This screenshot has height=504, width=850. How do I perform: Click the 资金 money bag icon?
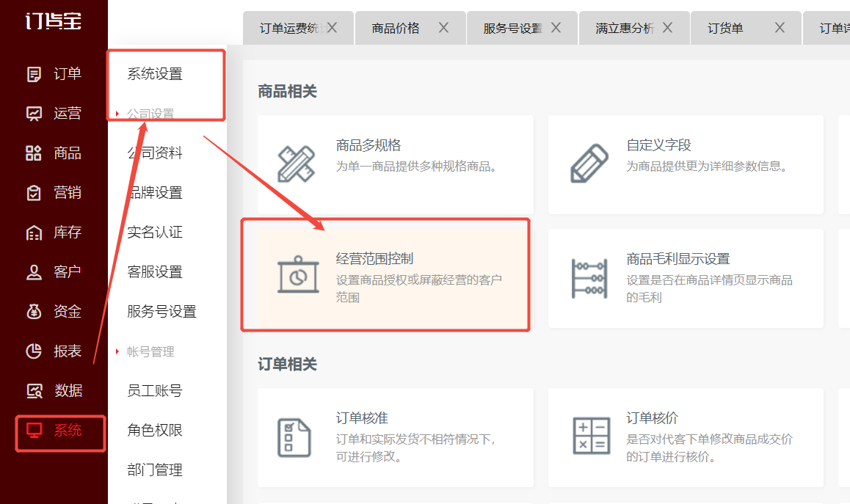tap(34, 312)
